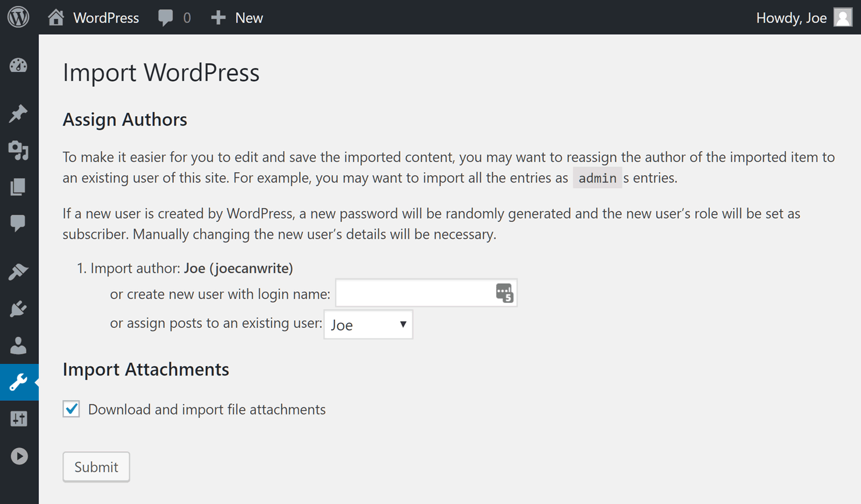Open the comments bubble in admin bar
This screenshot has height=504, width=861.
coord(165,17)
